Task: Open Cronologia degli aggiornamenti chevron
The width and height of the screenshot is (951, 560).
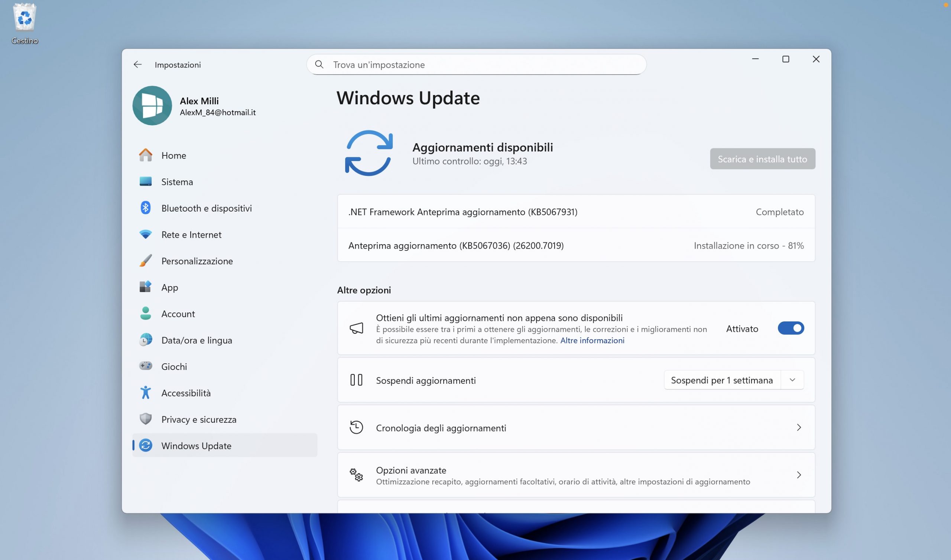Action: tap(798, 428)
